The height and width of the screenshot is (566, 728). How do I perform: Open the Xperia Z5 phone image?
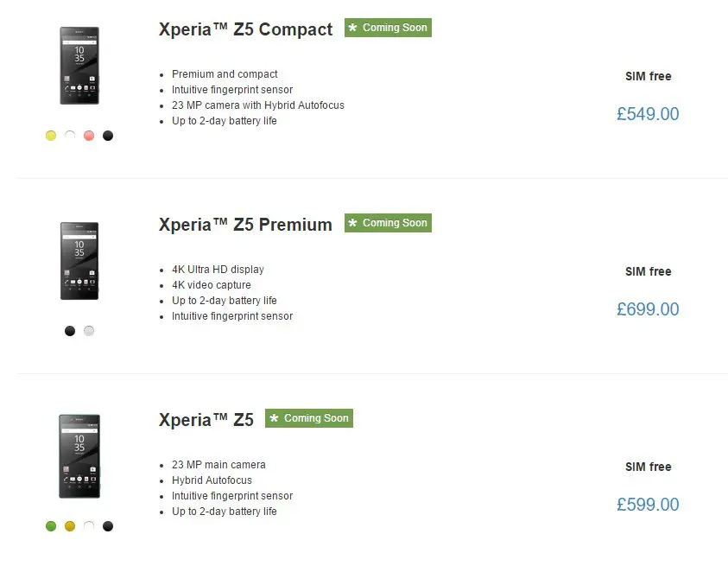click(79, 456)
